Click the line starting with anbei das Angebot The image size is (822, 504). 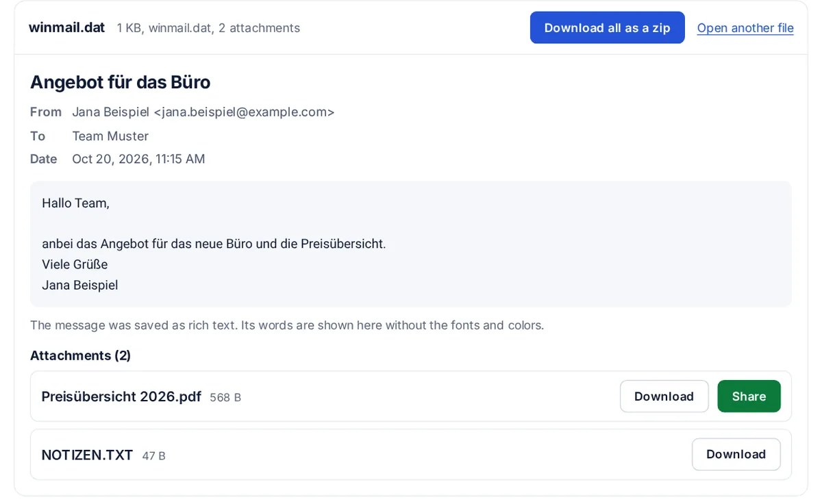click(x=214, y=244)
